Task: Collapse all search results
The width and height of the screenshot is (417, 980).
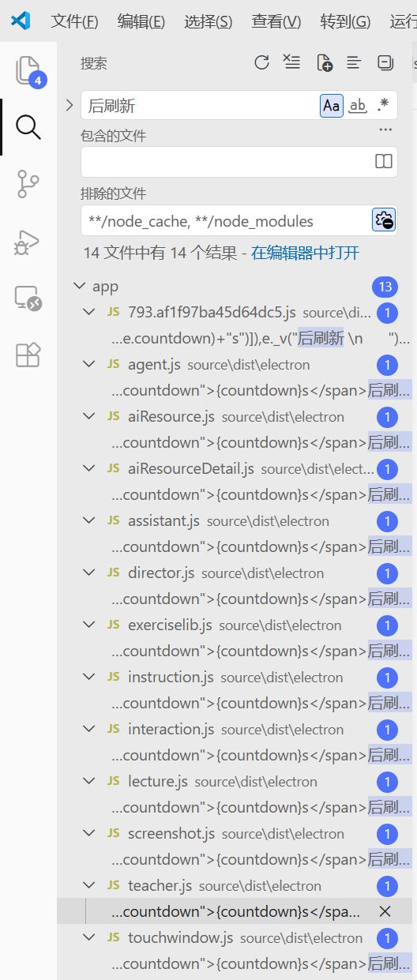Action: coord(385,63)
